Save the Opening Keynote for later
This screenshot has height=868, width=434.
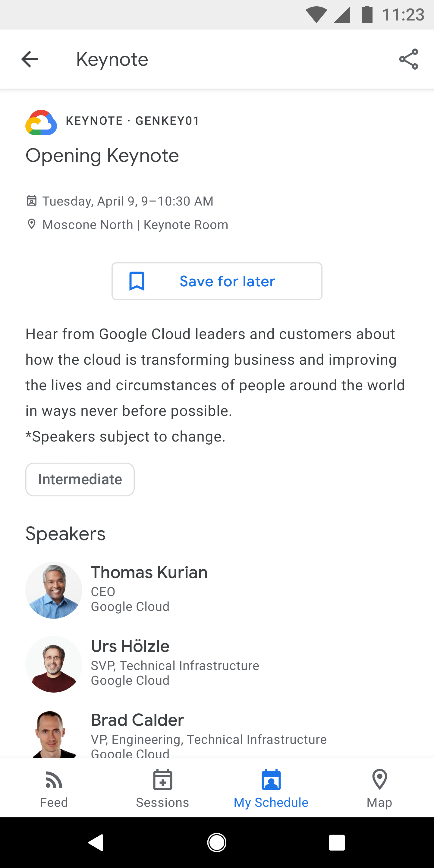tap(217, 281)
